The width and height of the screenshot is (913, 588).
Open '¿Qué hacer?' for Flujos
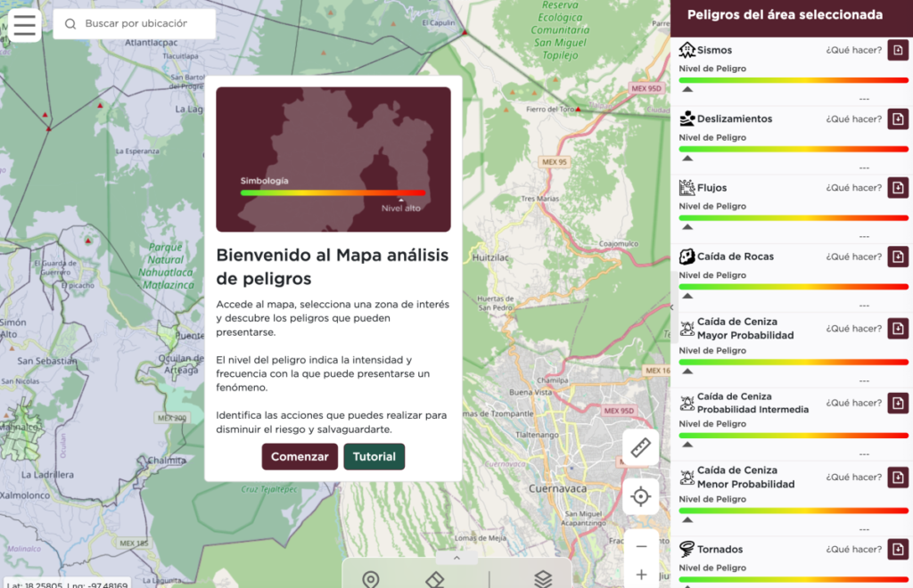(x=853, y=188)
